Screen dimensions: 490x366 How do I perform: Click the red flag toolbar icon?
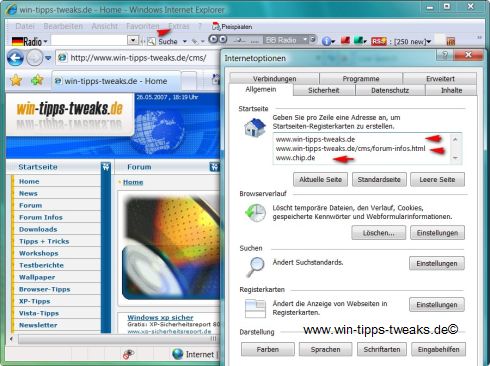345,41
